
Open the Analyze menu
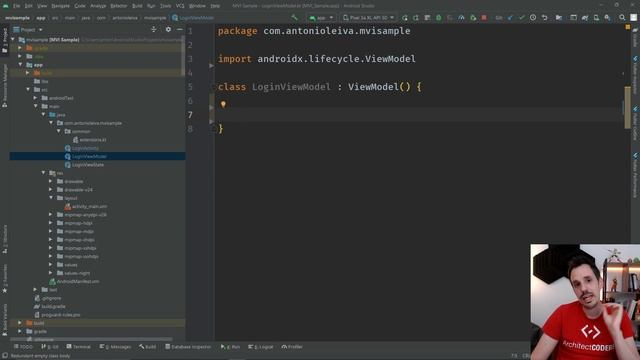tap(98, 6)
